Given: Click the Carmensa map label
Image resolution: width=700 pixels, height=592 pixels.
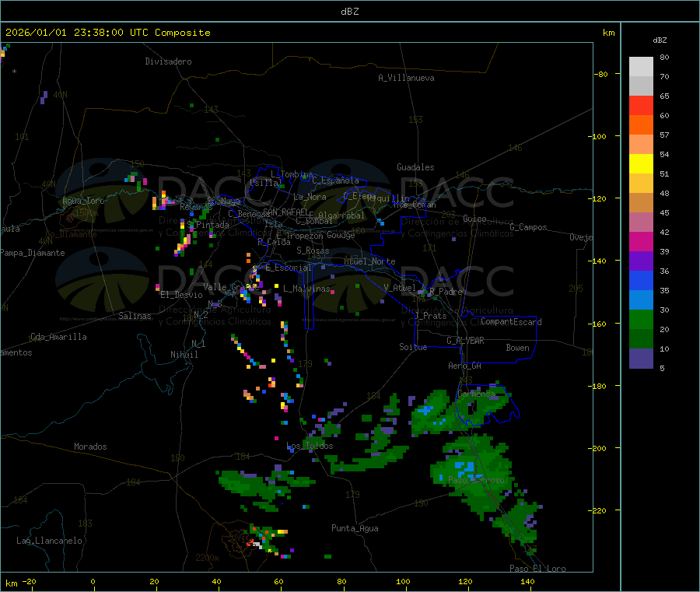Looking at the screenshot, I should pos(476,394).
